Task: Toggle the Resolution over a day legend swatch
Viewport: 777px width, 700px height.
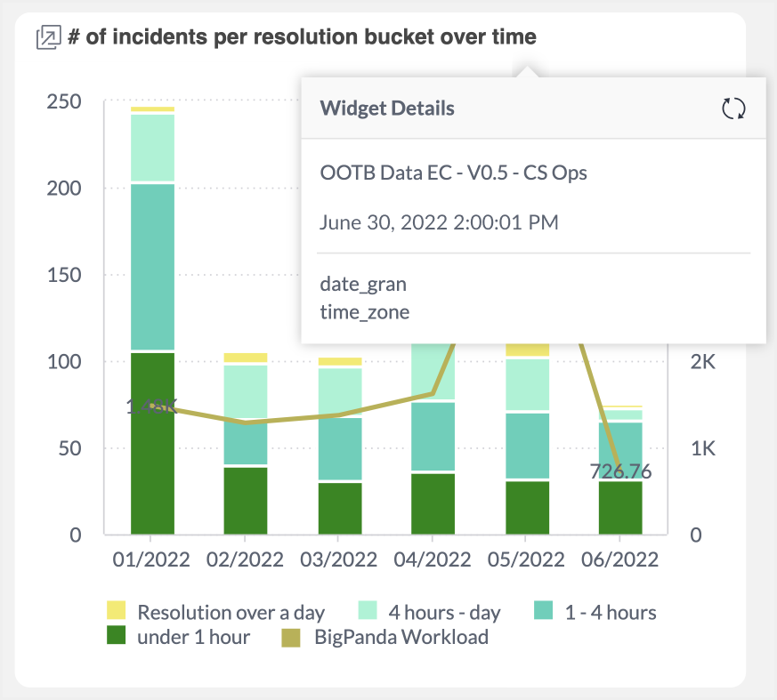Action: pos(117,611)
